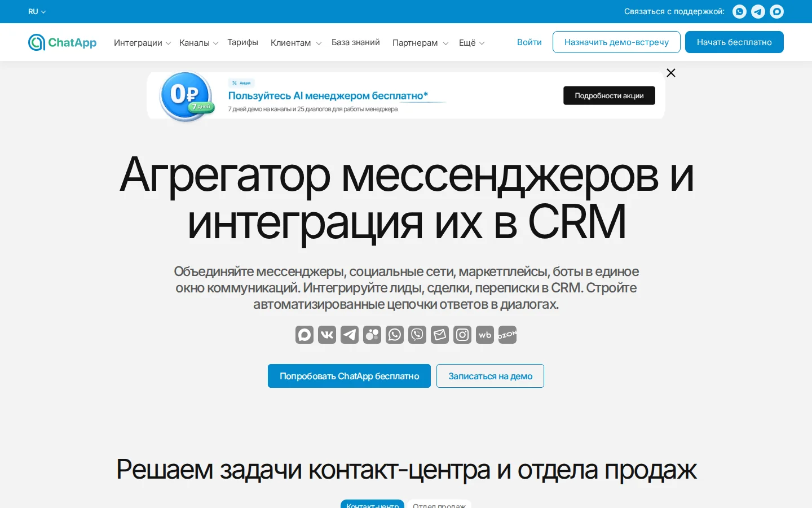Open WhatsApp support icon in top bar

pyautogui.click(x=739, y=11)
